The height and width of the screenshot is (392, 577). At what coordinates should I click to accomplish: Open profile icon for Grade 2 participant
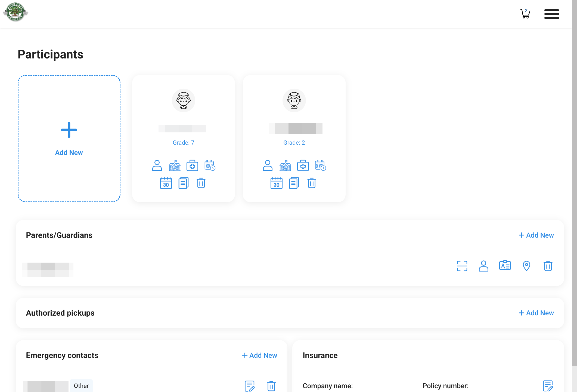268,165
